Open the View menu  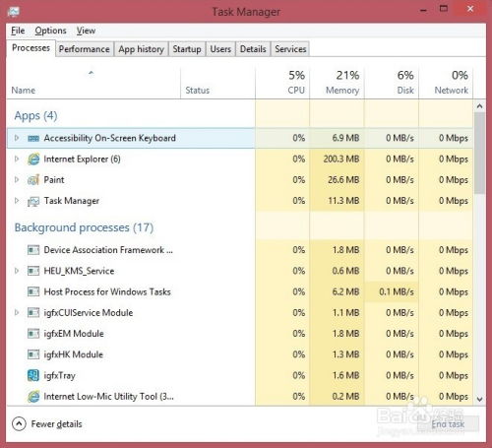click(86, 31)
